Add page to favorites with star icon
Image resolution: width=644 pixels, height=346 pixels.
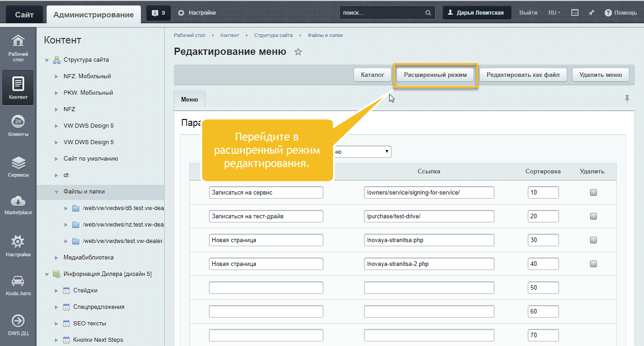(298, 52)
